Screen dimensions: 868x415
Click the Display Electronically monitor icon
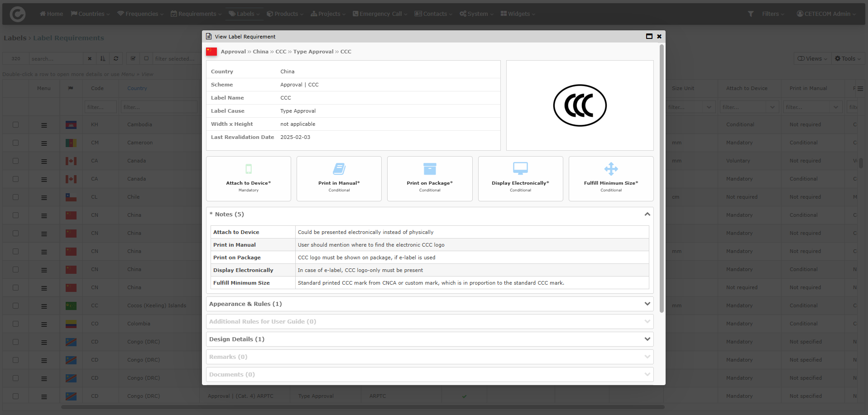coord(520,168)
